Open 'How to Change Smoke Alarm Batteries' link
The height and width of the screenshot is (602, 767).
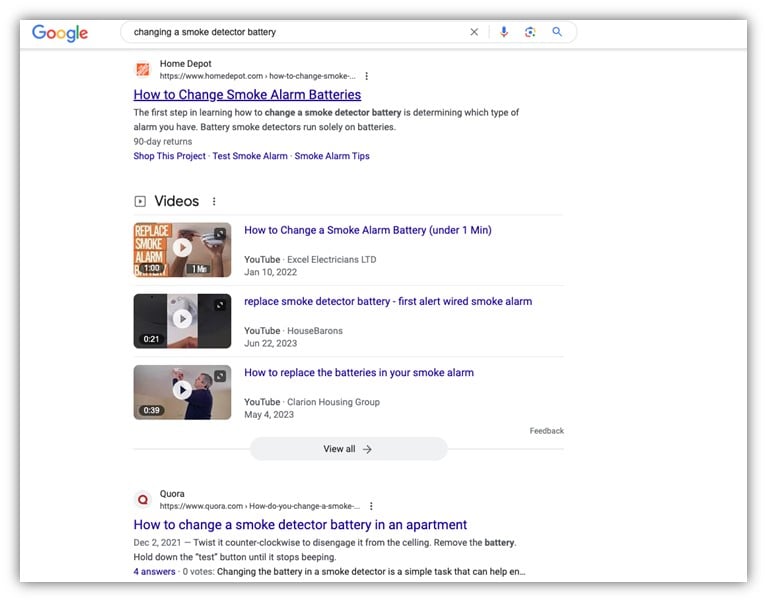point(247,94)
